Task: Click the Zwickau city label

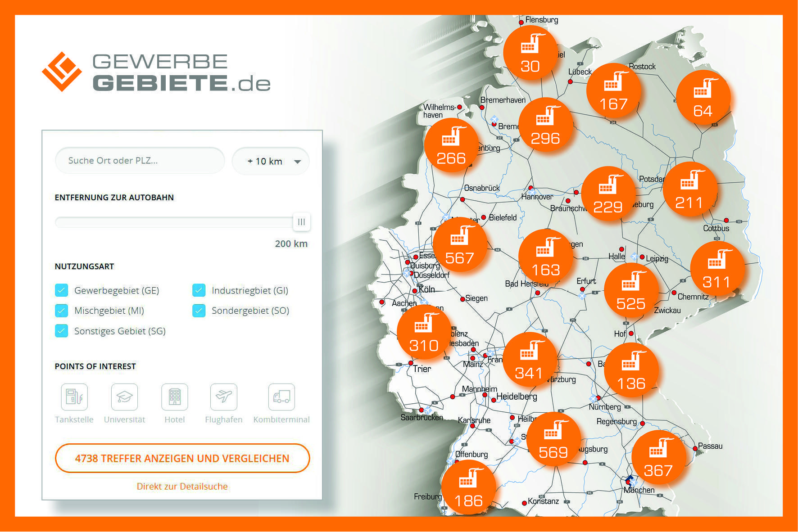Action: pyautogui.click(x=667, y=311)
